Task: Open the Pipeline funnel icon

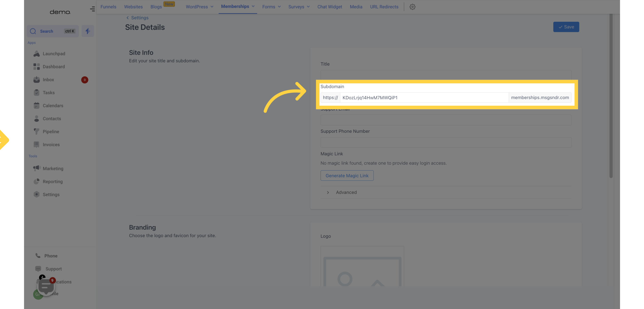Action: coord(37,132)
